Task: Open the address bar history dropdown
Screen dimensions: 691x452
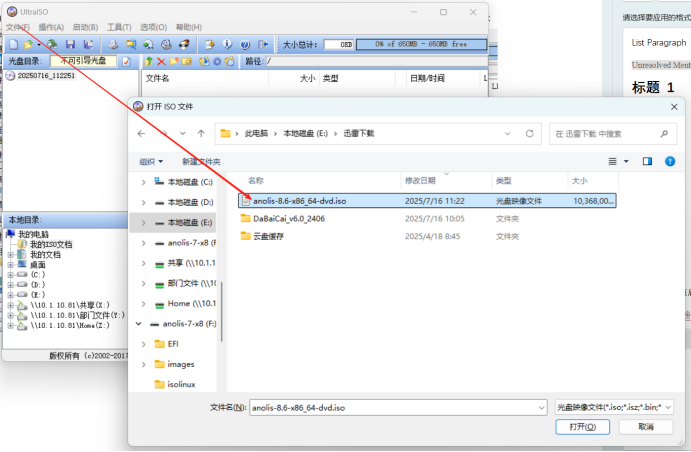Action: pyautogui.click(x=508, y=133)
